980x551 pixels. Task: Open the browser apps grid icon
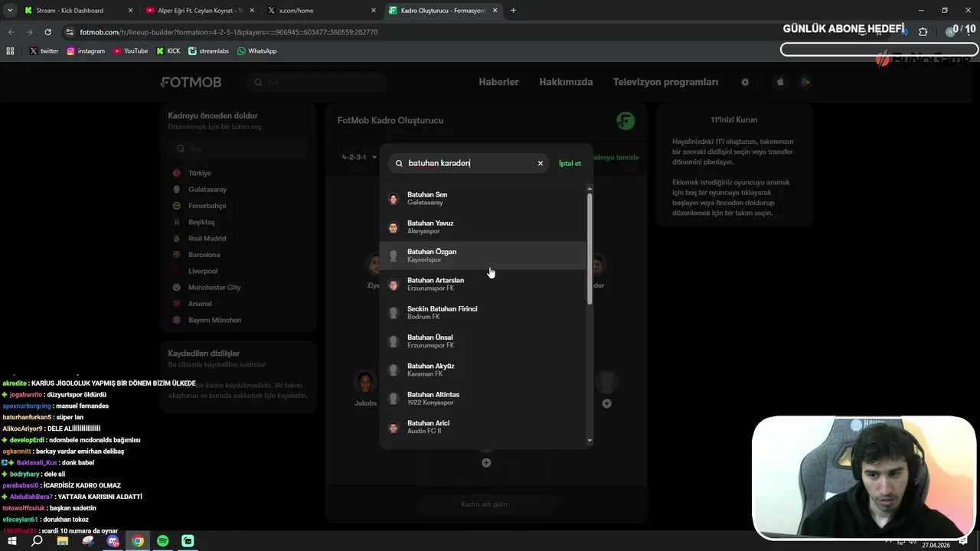point(10,51)
